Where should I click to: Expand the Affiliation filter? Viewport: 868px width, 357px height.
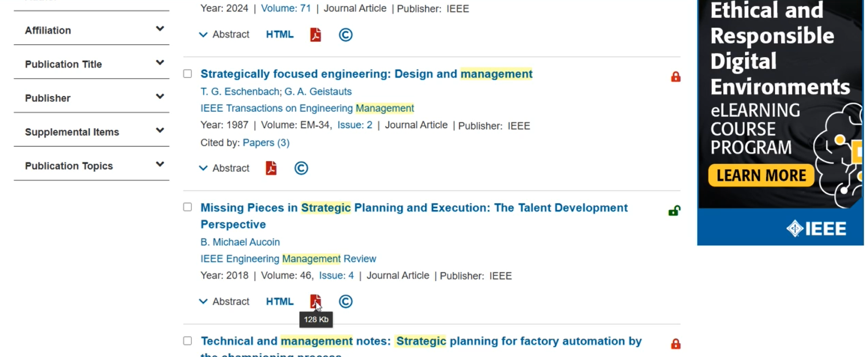[91, 31]
